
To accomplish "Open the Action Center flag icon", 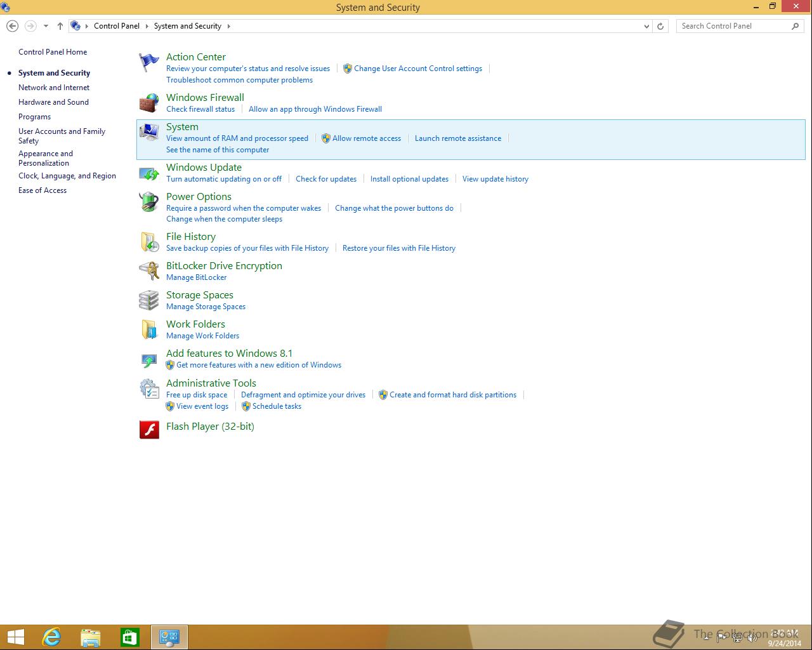I will [149, 62].
